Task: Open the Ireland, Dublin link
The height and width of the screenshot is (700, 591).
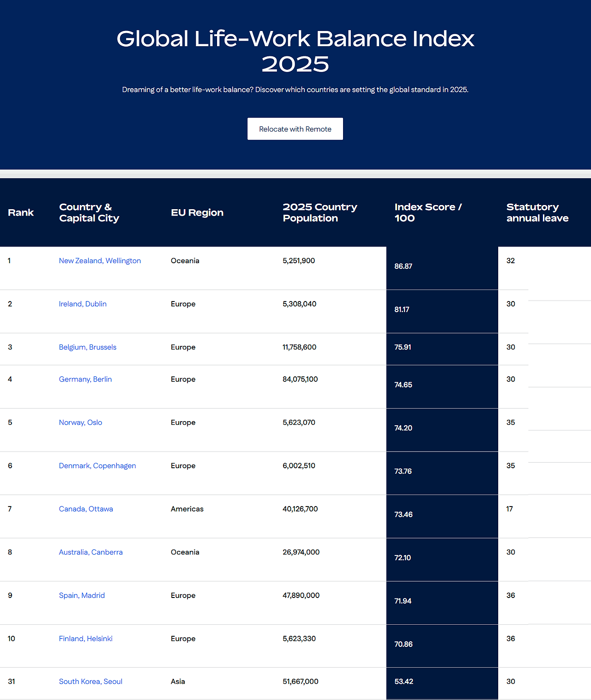Action: pyautogui.click(x=83, y=304)
